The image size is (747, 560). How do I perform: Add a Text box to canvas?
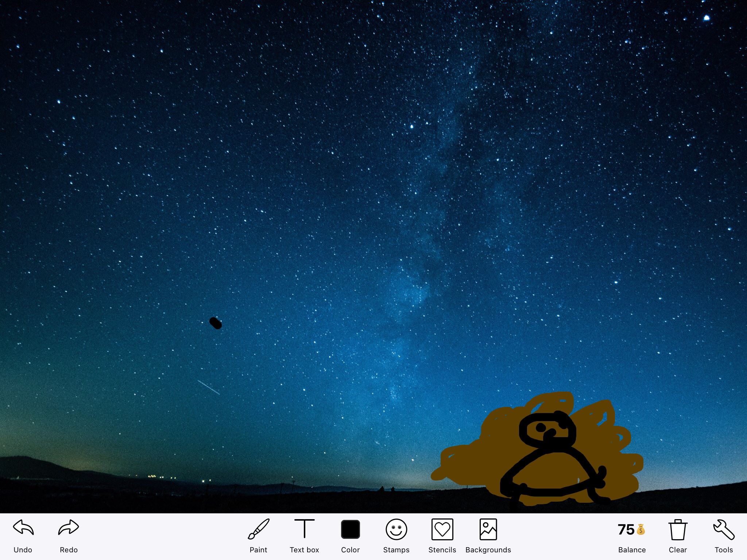(x=304, y=529)
